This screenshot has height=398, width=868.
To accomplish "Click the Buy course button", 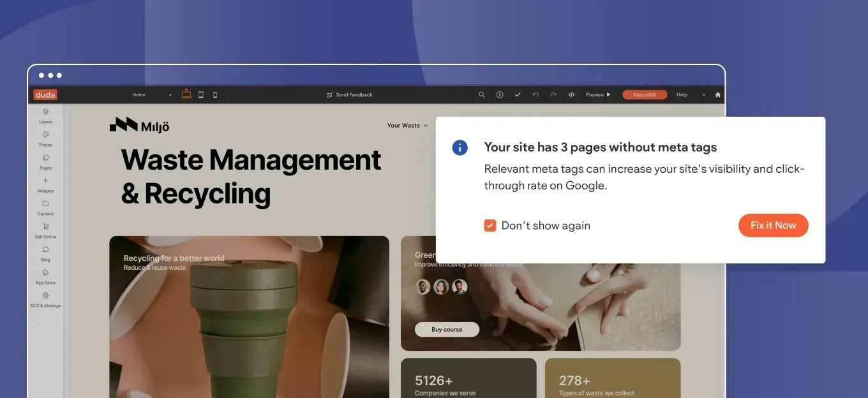I will (x=447, y=330).
